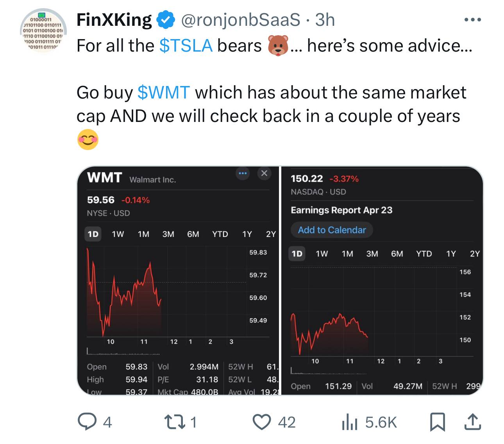Switch WMT chart to YTD range

220,234
